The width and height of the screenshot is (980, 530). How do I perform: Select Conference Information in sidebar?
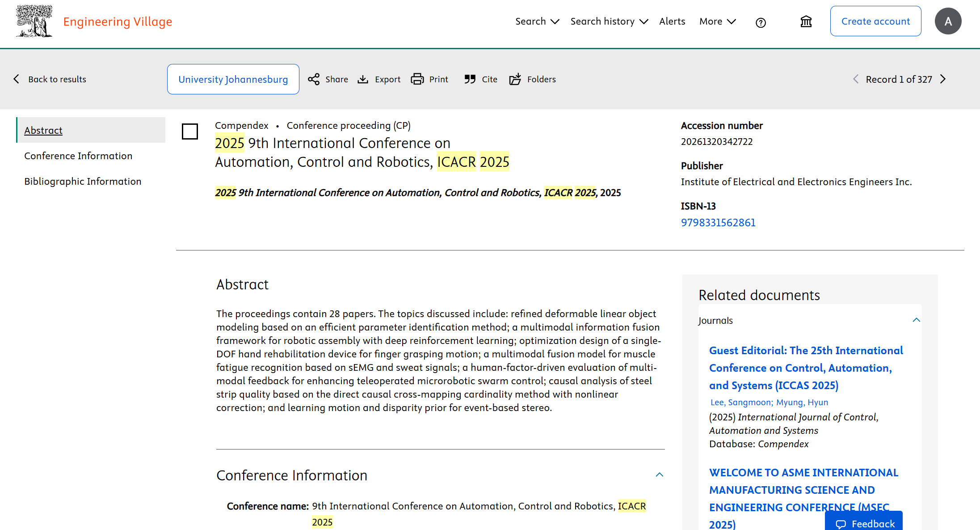pyautogui.click(x=78, y=156)
